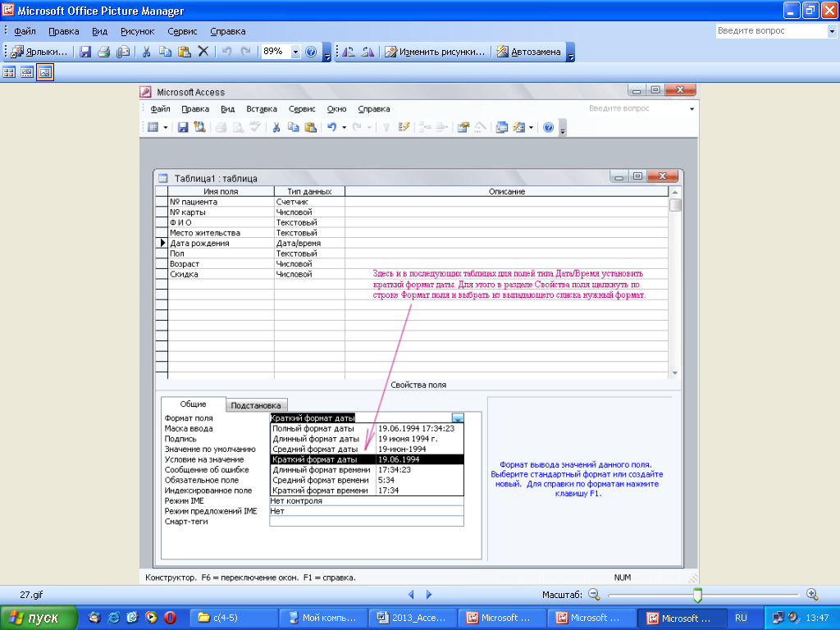
Task: Zoom in with the plus magnifier
Action: pos(812,594)
